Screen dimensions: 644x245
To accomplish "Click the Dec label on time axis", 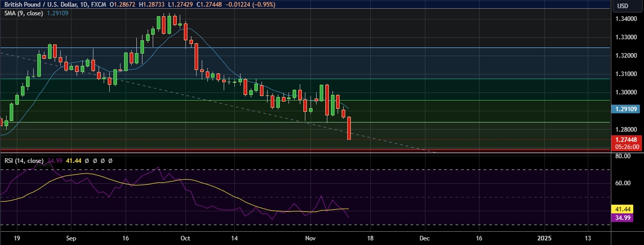I will point(425,238).
